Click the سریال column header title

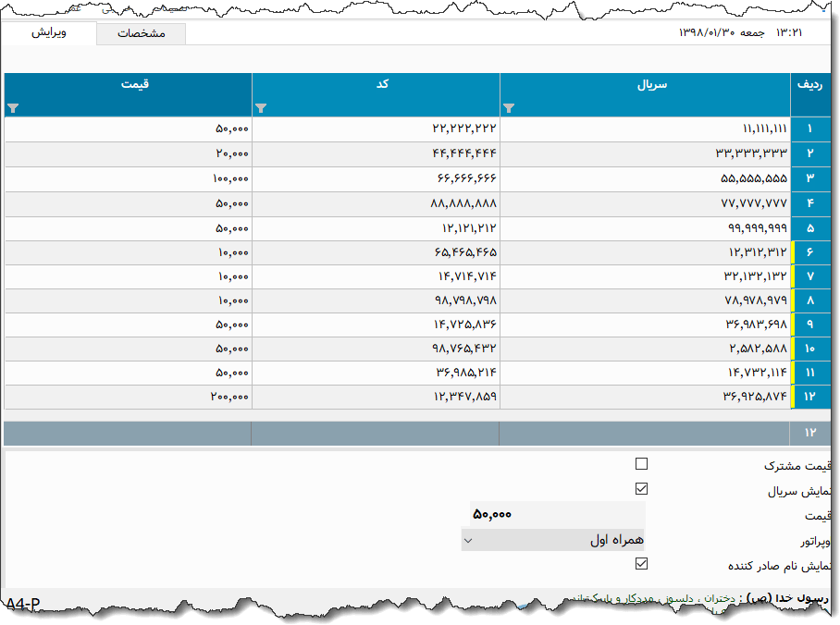pos(651,84)
